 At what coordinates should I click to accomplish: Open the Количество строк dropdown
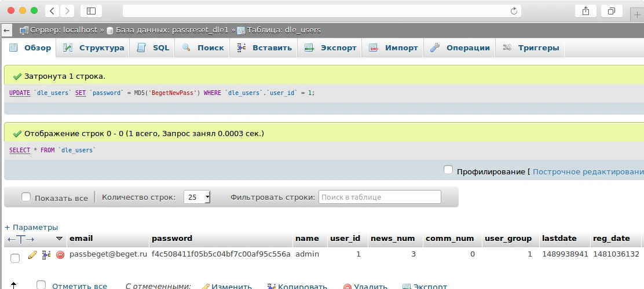click(197, 197)
